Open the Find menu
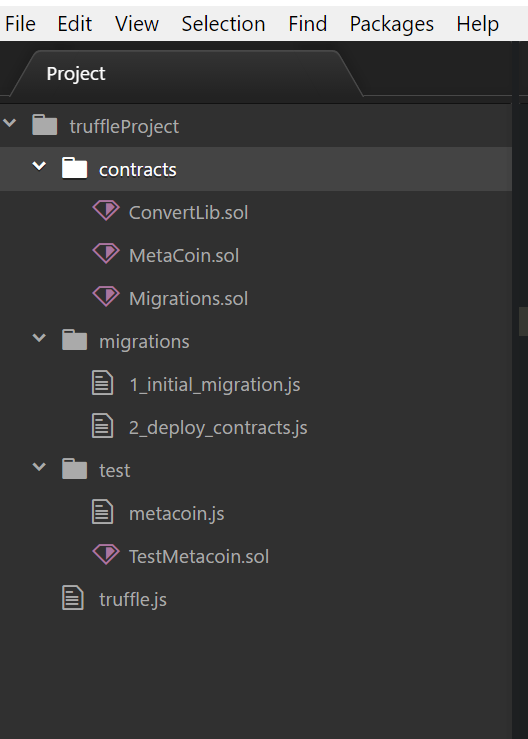The height and width of the screenshot is (739, 528). [307, 24]
